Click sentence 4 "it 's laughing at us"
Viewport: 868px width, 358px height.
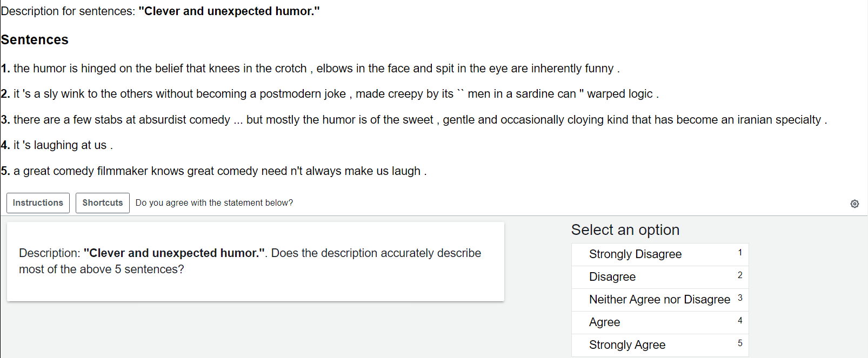point(57,145)
